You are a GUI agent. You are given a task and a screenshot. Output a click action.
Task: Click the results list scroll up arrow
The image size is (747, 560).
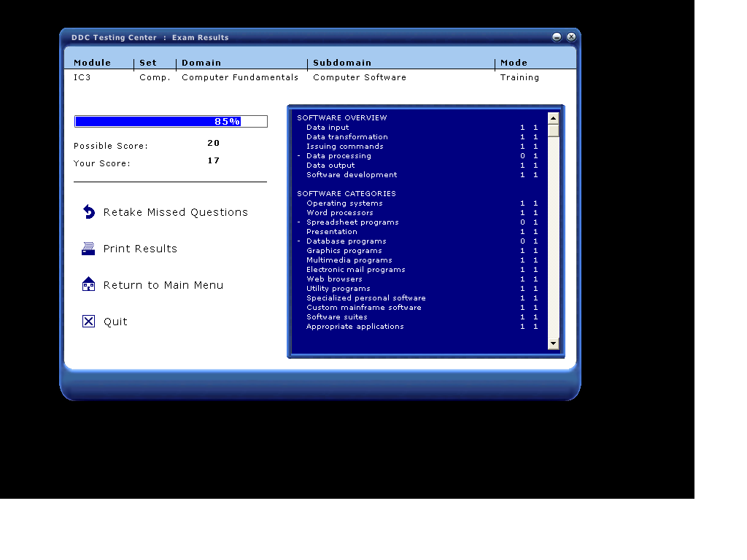[553, 118]
